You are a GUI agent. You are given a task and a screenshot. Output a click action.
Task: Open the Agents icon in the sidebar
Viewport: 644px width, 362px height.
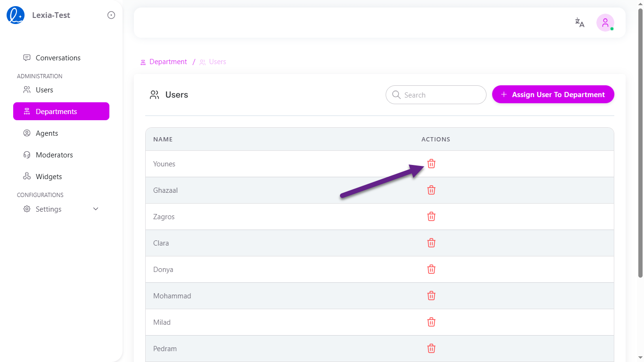click(x=27, y=133)
